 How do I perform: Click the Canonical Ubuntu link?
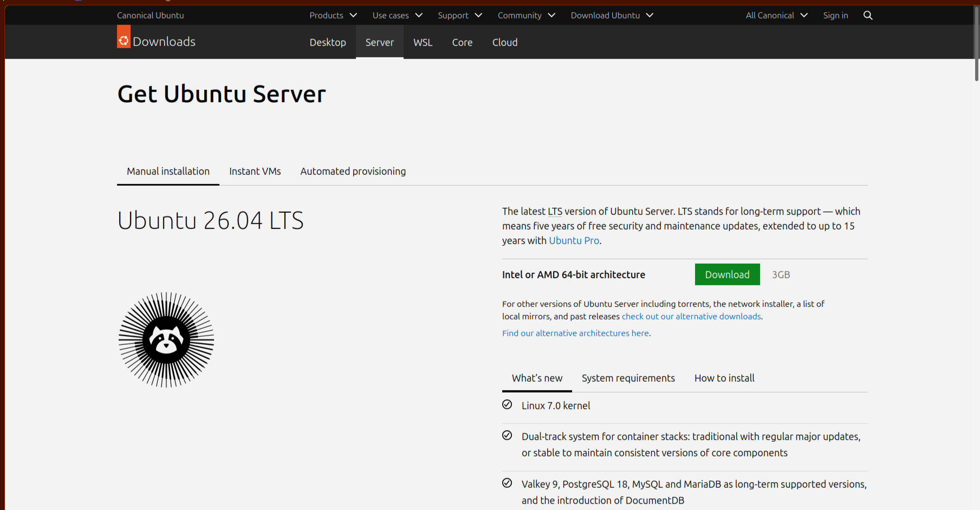pos(150,15)
